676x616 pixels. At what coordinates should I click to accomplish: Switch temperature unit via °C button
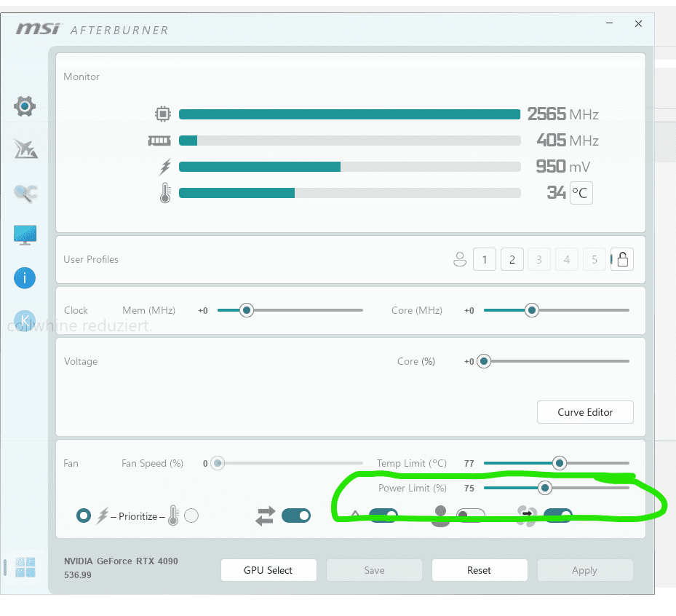(581, 193)
